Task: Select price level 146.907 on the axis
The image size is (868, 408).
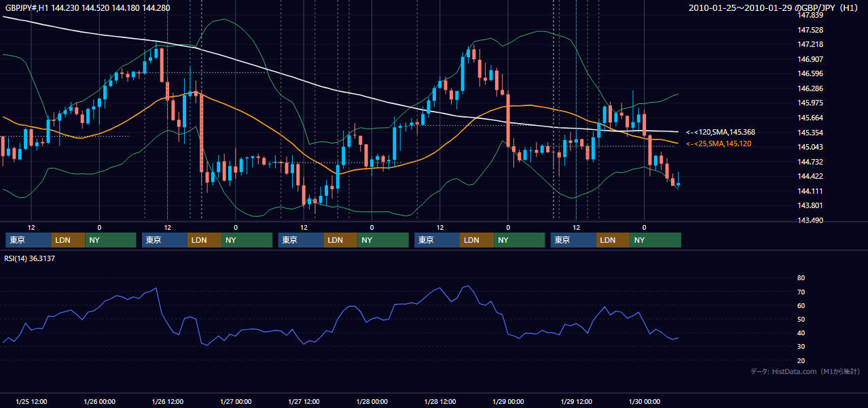Action: [x=811, y=59]
